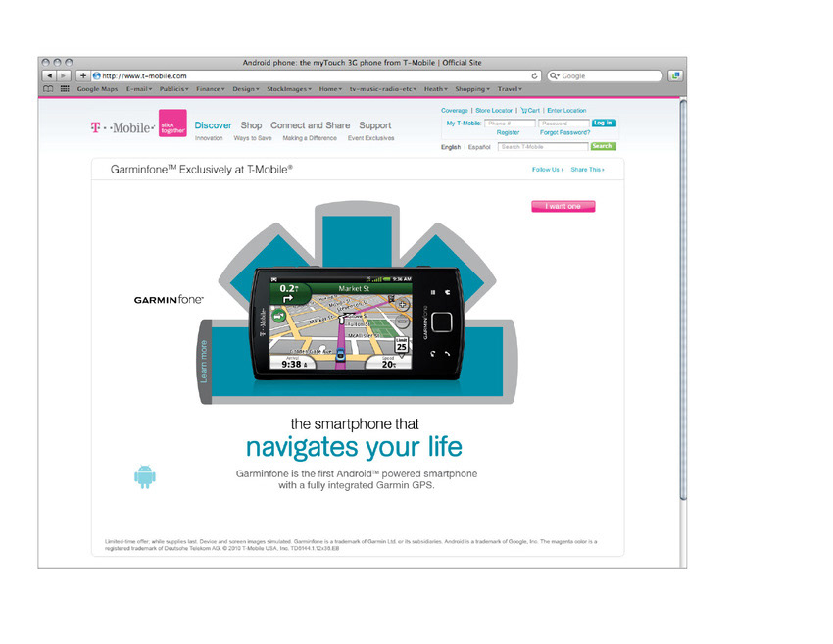Switch language to Español
833x644 pixels.
click(479, 147)
